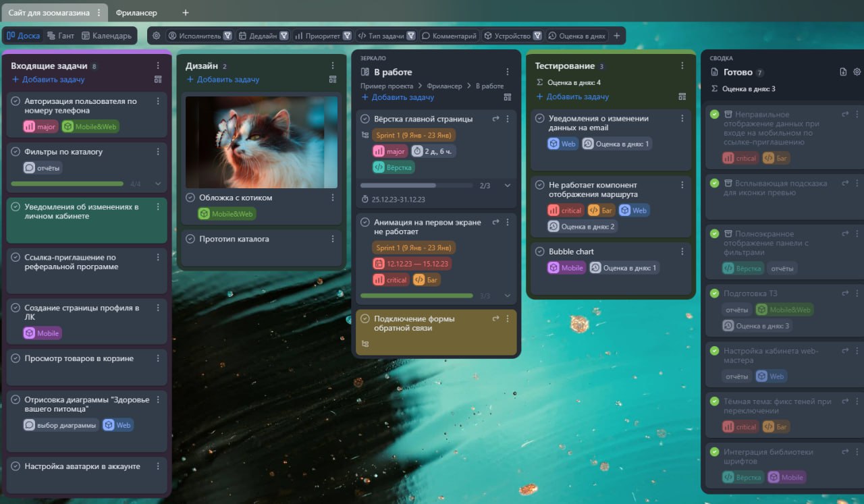Click Sprint 1 tag on Вёрстка главной страницы
Viewport: 864px width, 504px height.
pyautogui.click(x=414, y=136)
